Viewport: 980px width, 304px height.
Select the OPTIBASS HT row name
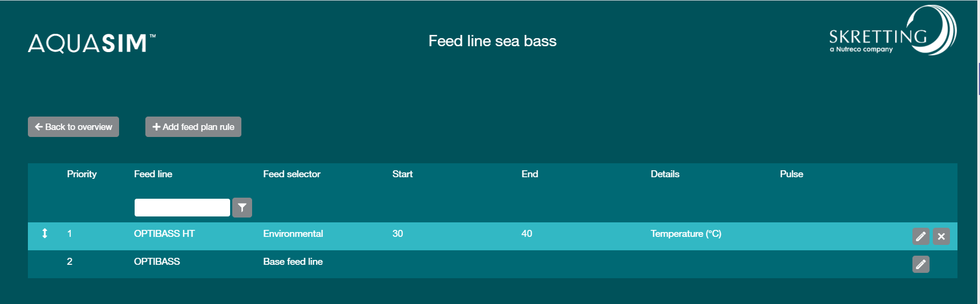coord(164,234)
